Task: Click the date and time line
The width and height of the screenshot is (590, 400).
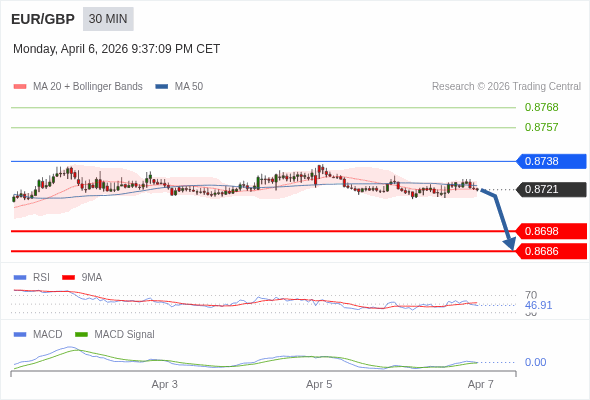Action: 116,49
